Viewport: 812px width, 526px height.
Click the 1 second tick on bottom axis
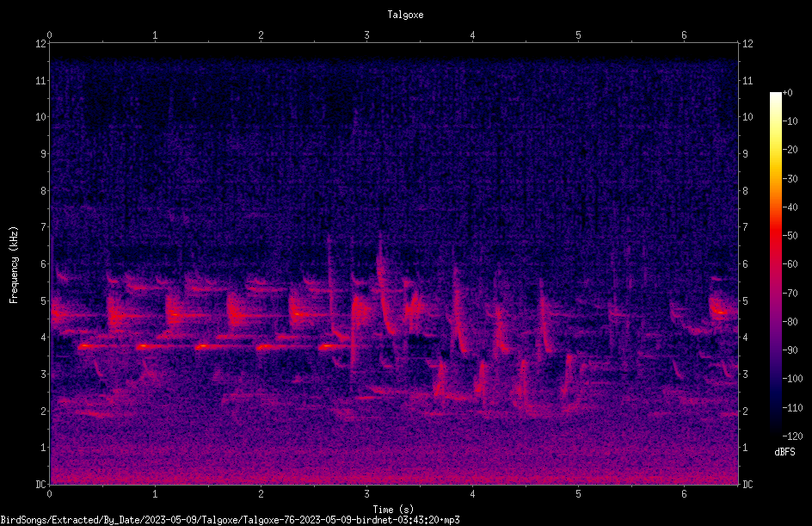(155, 494)
